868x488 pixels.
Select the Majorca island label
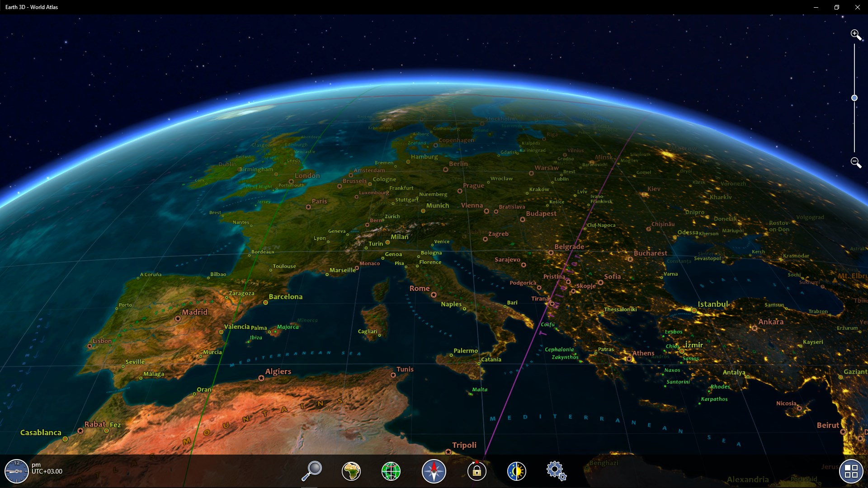(x=288, y=327)
